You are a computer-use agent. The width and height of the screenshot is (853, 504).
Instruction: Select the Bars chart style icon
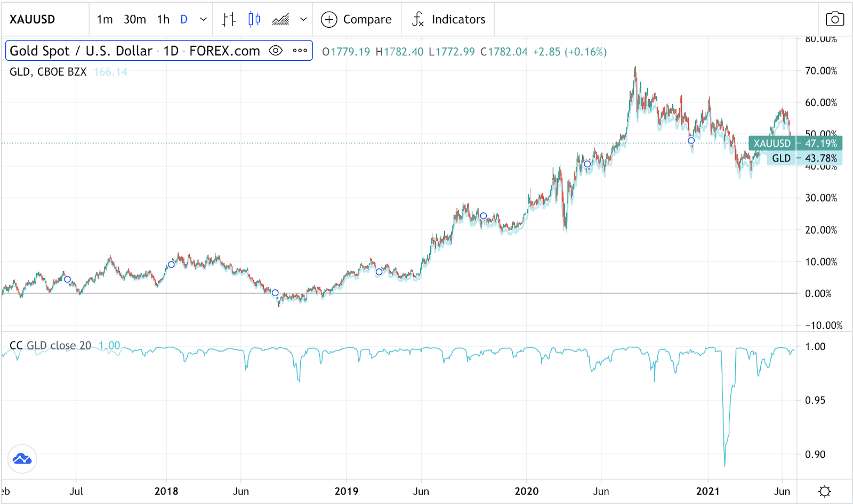[229, 20]
